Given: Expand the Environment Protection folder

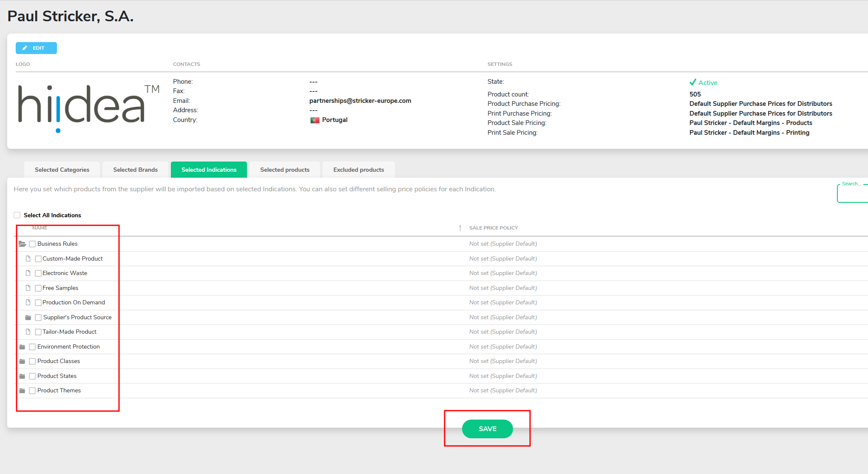Looking at the screenshot, I should [22, 347].
